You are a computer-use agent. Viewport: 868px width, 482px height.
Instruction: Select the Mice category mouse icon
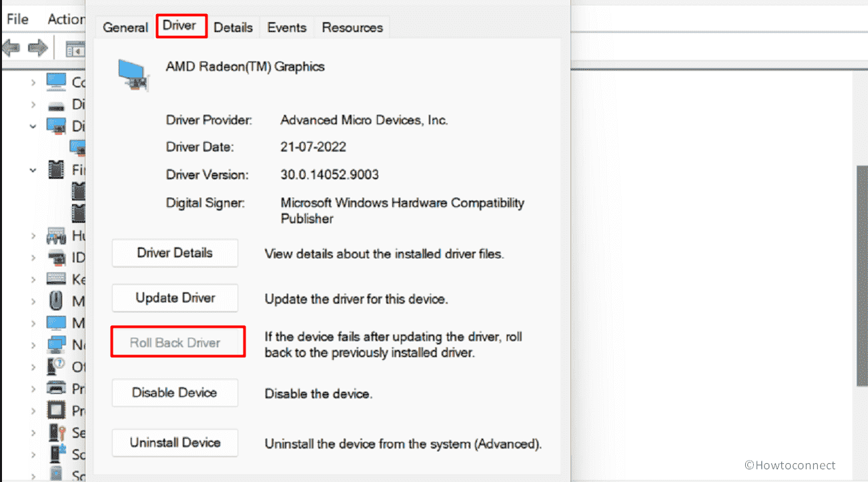point(57,301)
